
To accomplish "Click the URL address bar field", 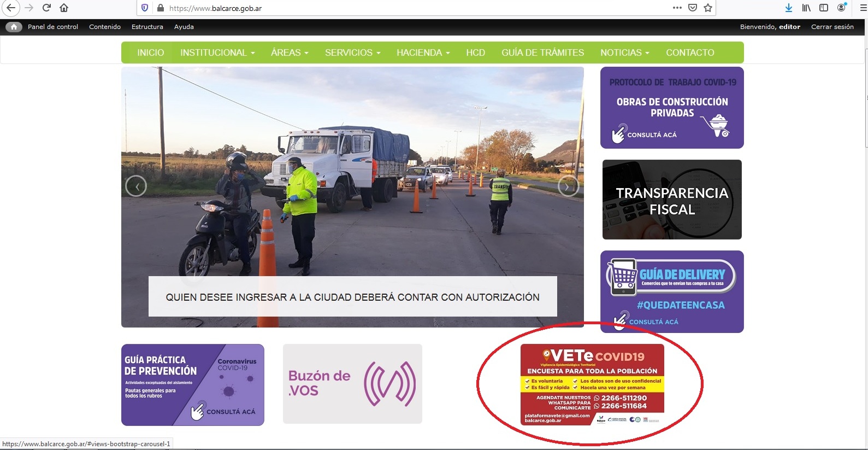I will [410, 8].
